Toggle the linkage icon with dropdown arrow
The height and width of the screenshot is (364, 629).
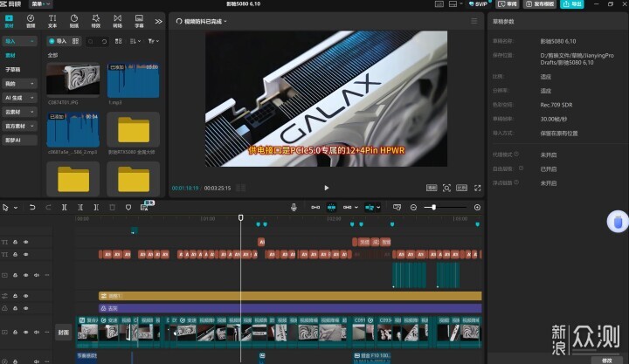pyautogui.click(x=350, y=207)
